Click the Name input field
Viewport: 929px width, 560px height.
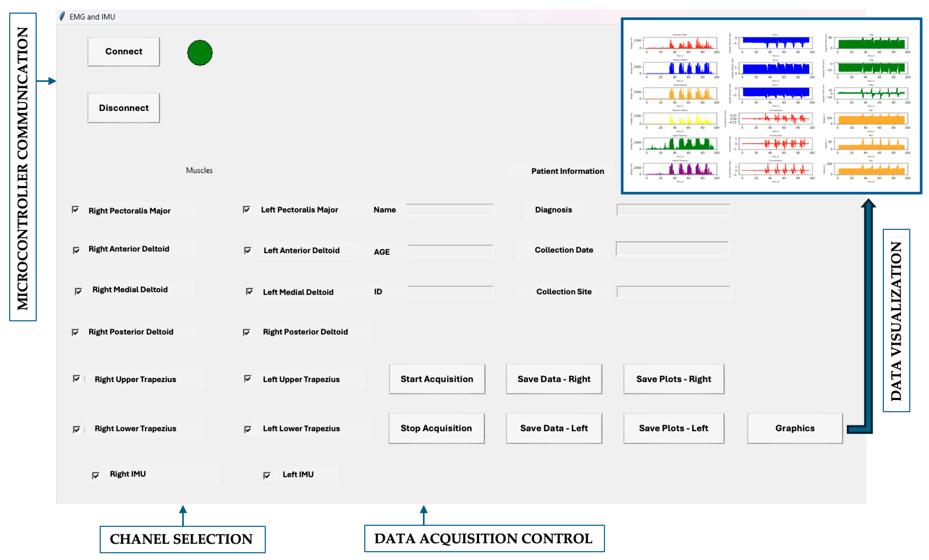tap(450, 210)
